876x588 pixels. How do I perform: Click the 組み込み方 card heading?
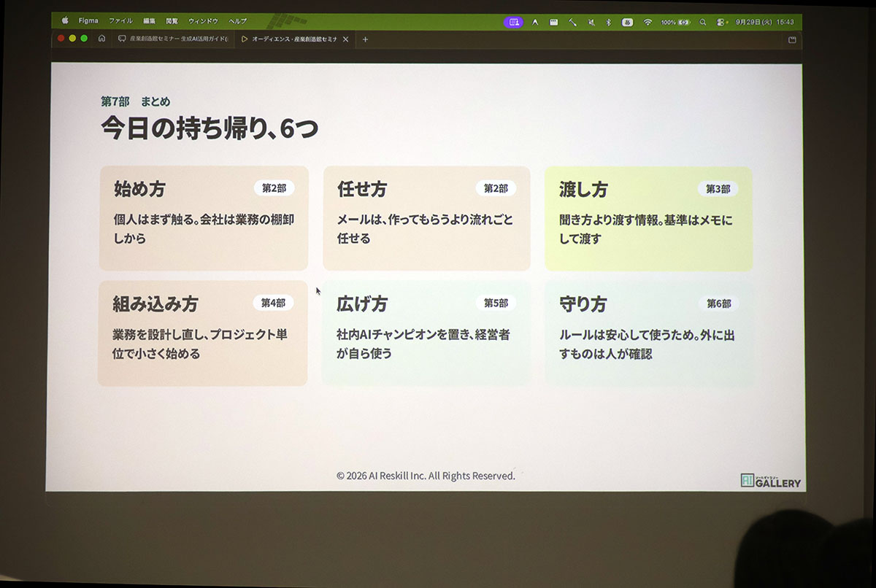155,303
